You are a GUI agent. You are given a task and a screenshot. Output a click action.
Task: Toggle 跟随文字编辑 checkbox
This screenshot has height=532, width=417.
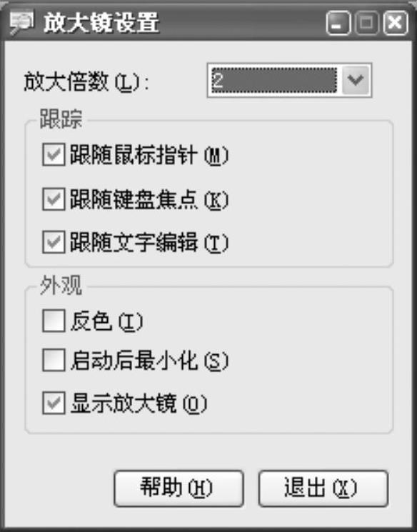[x=54, y=242]
